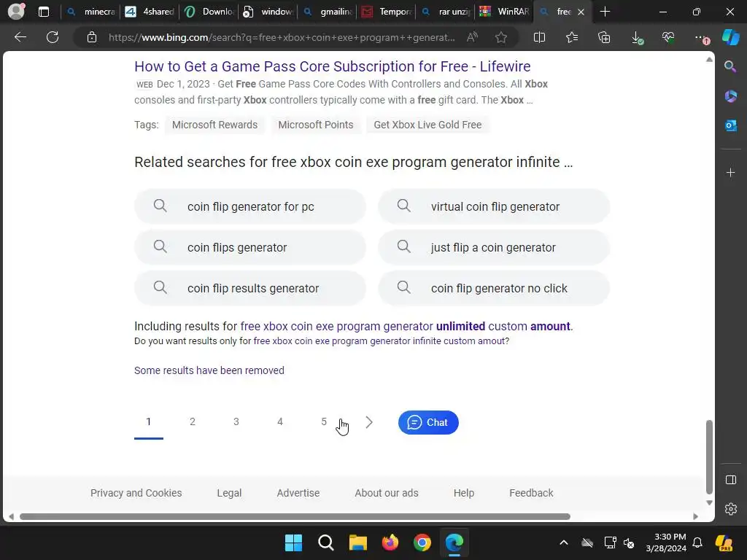Open the downloads icon
The height and width of the screenshot is (560, 747).
point(637,38)
